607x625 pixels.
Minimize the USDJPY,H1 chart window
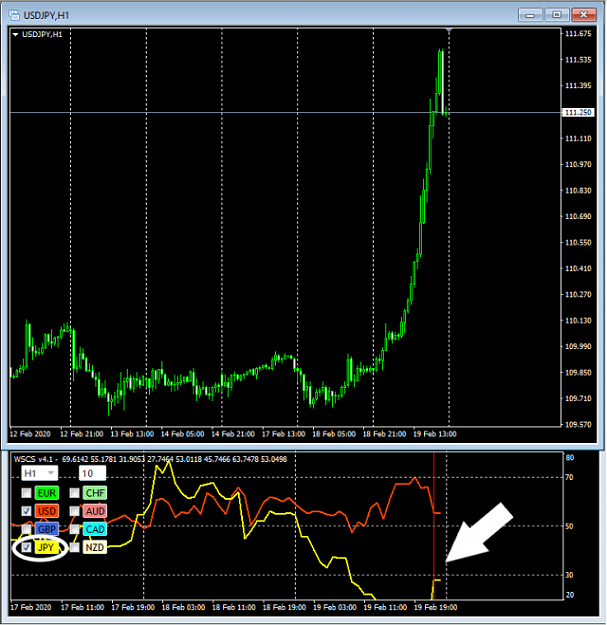coord(530,15)
